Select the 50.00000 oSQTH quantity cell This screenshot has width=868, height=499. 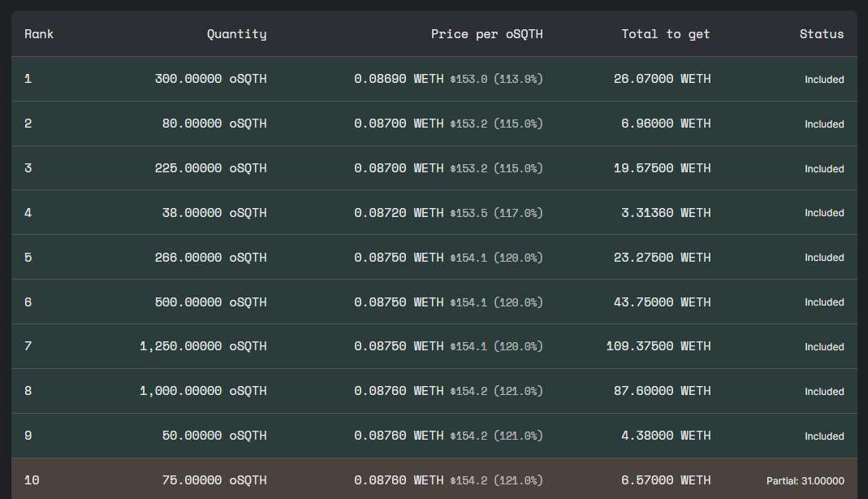(214, 436)
